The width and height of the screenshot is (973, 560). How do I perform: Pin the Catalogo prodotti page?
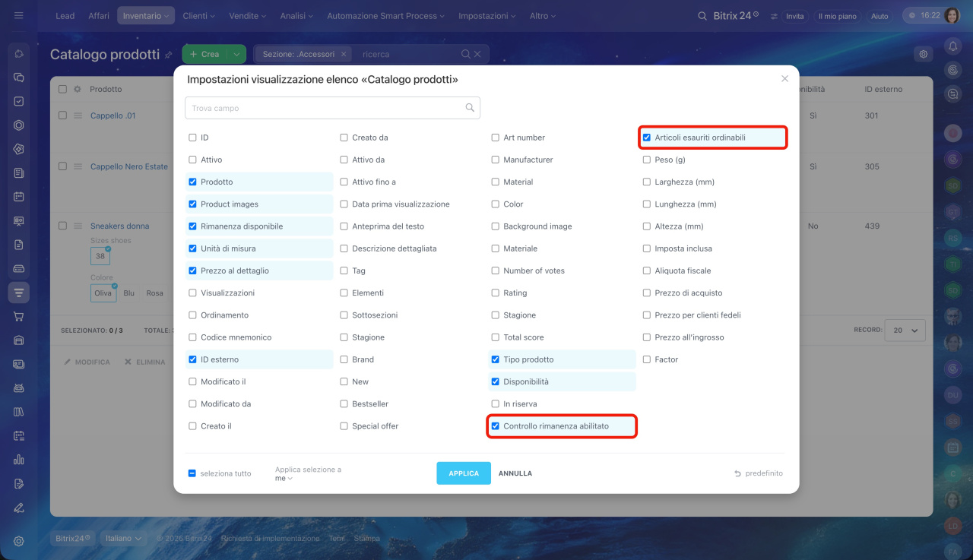click(x=168, y=55)
